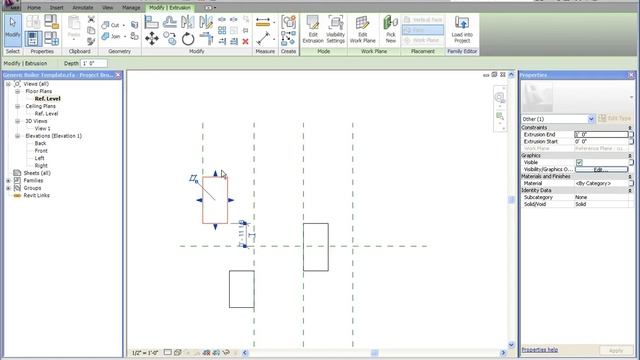This screenshot has width=640, height=360.
Task: Expand the Join geometry dropdown arrow
Action: 125,37
